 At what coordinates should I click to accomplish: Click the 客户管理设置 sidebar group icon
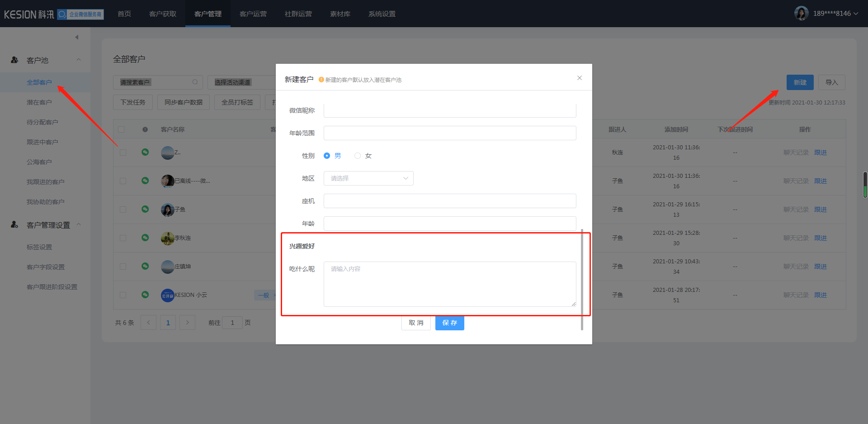coord(14,225)
